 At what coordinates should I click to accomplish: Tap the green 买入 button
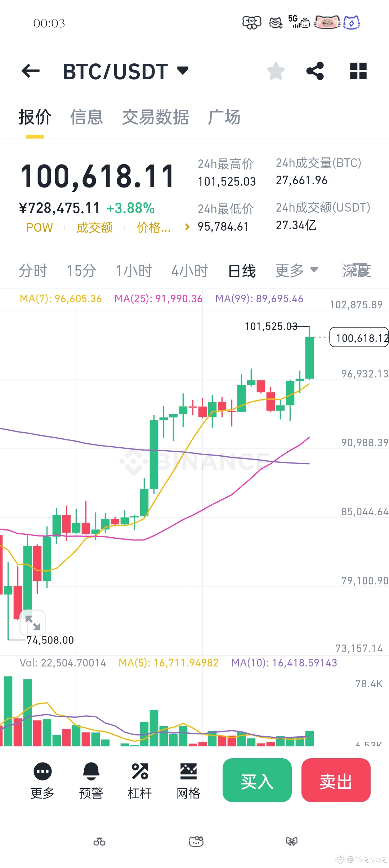(257, 780)
